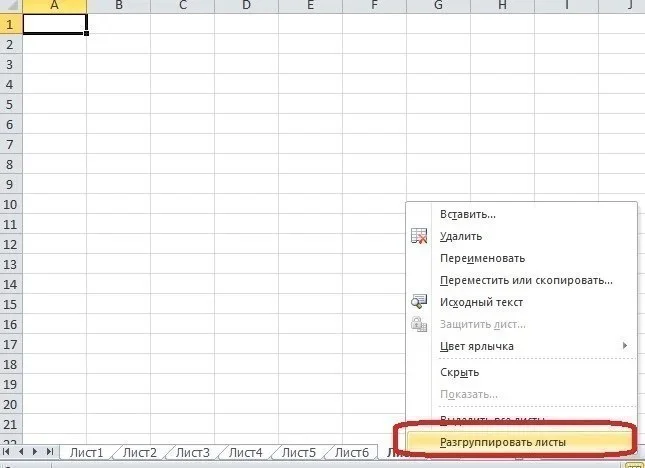Choose Вставить... from the context menu
645x468 pixels.
coord(468,214)
